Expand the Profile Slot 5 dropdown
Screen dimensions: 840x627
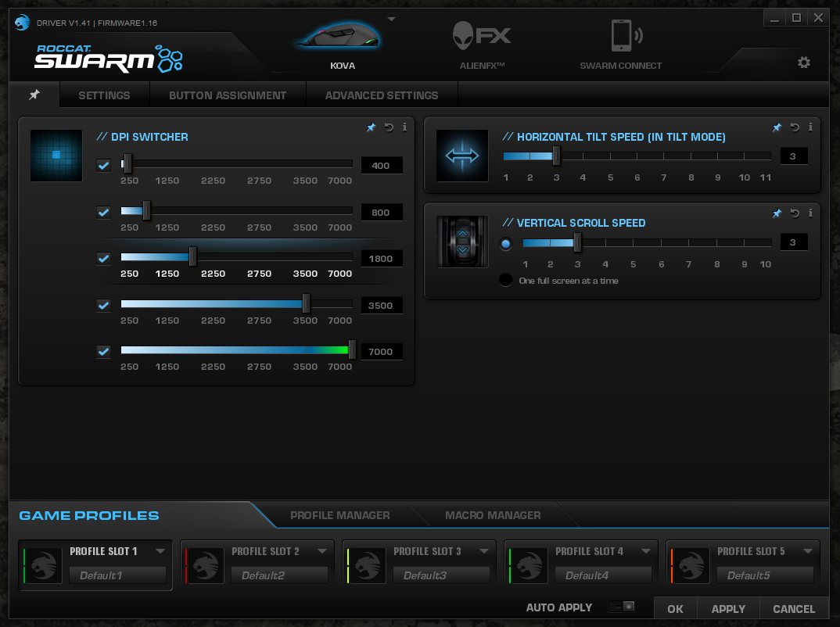click(808, 551)
